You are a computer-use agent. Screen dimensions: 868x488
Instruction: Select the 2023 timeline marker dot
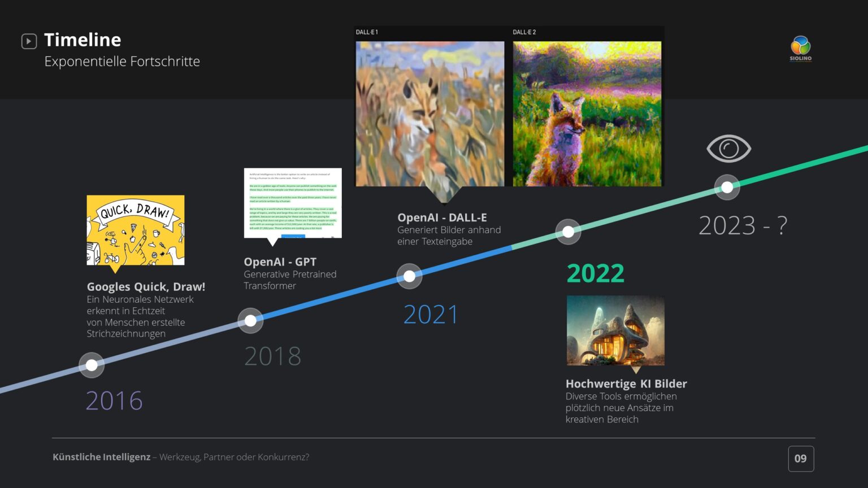(727, 187)
